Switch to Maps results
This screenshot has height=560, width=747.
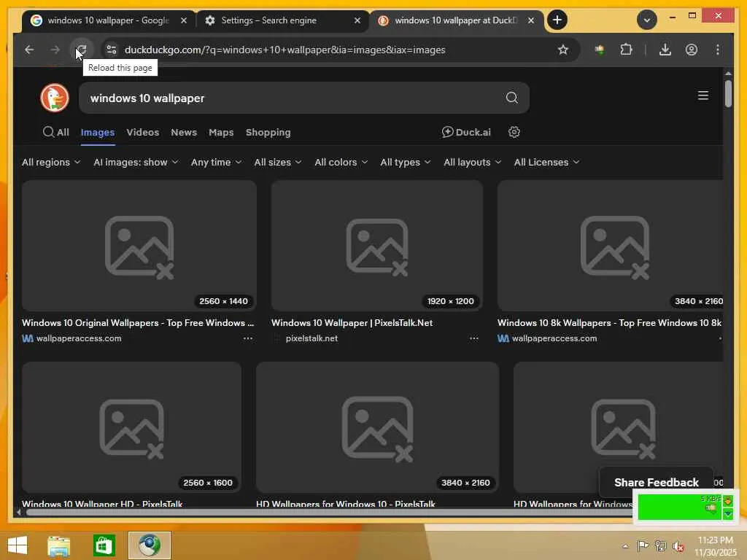tap(221, 133)
